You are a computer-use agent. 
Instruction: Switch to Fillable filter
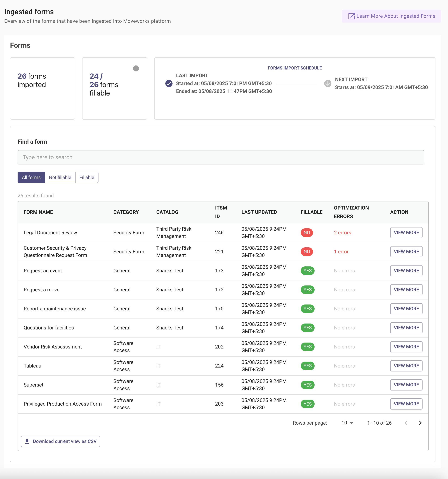tap(87, 177)
